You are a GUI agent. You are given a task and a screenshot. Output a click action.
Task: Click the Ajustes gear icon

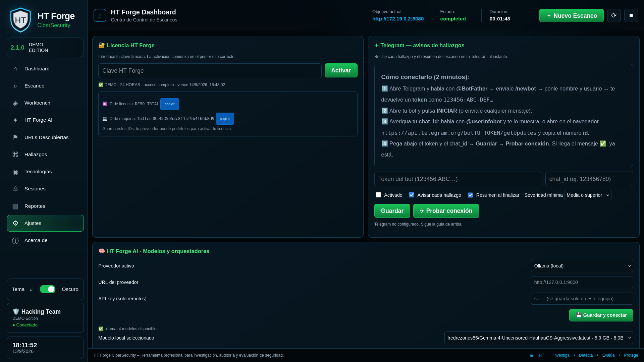[x=15, y=223]
